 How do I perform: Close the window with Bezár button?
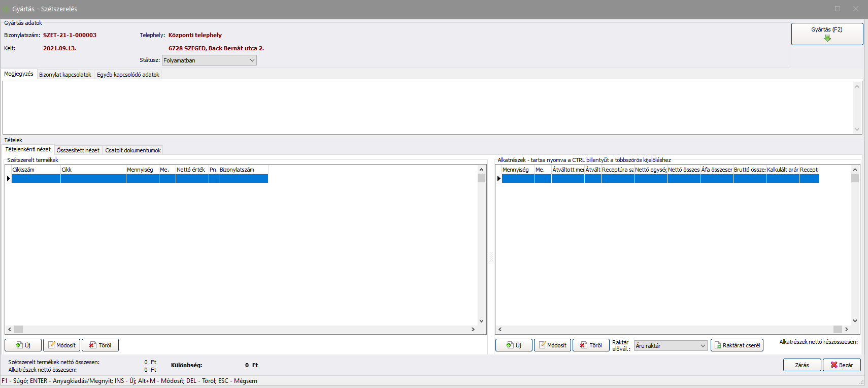pos(842,365)
